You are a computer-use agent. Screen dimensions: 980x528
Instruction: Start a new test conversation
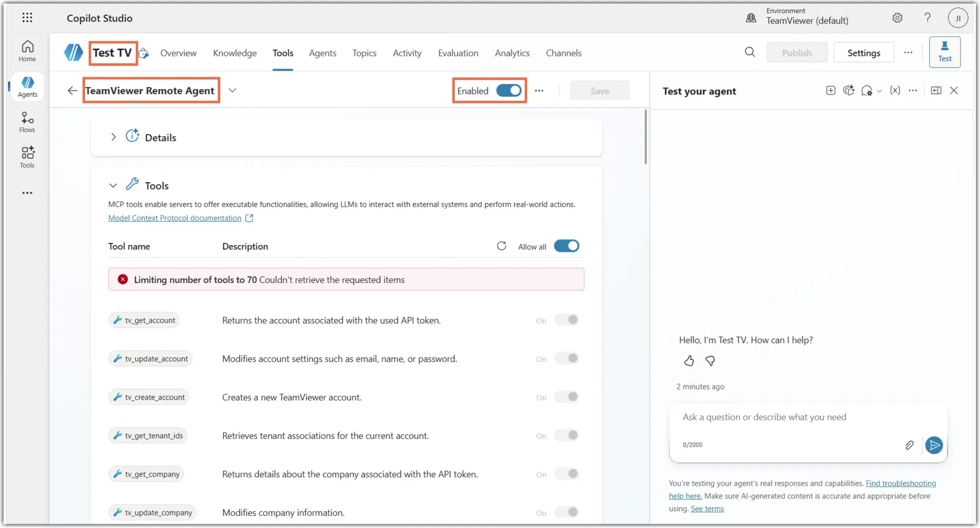coord(830,91)
